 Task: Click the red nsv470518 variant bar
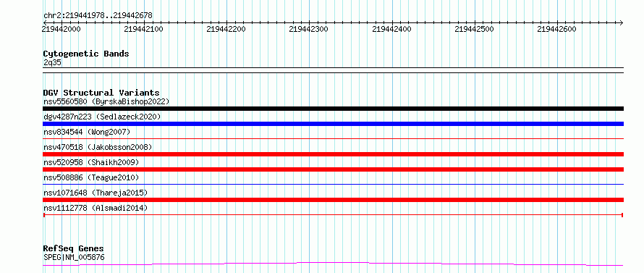click(x=333, y=154)
